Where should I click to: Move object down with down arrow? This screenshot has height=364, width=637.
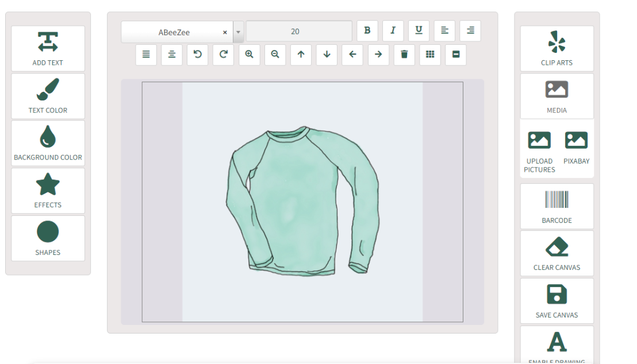pyautogui.click(x=327, y=55)
